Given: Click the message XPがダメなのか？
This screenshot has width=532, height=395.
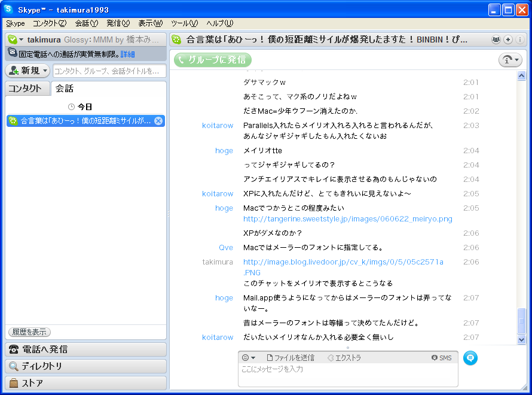Looking at the screenshot, I should pos(273,233).
